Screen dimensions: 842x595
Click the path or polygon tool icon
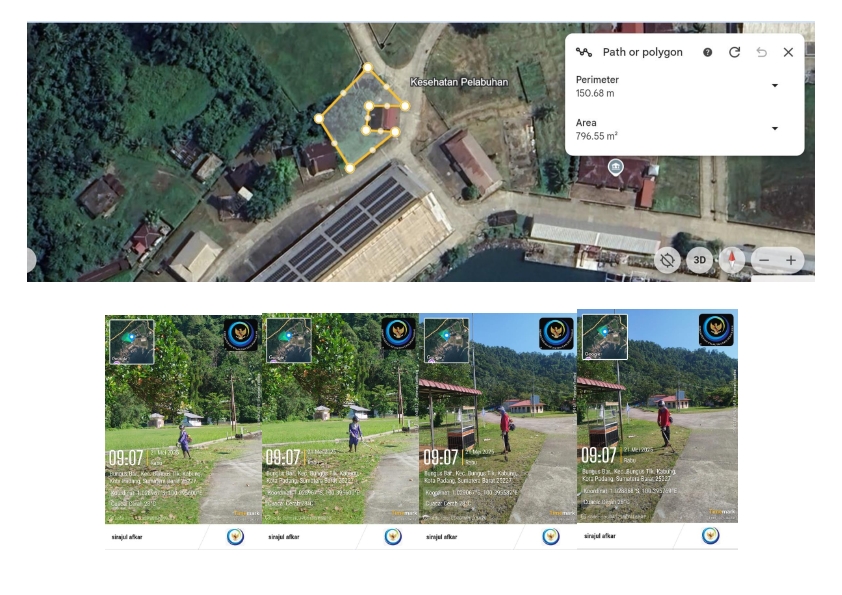584,52
